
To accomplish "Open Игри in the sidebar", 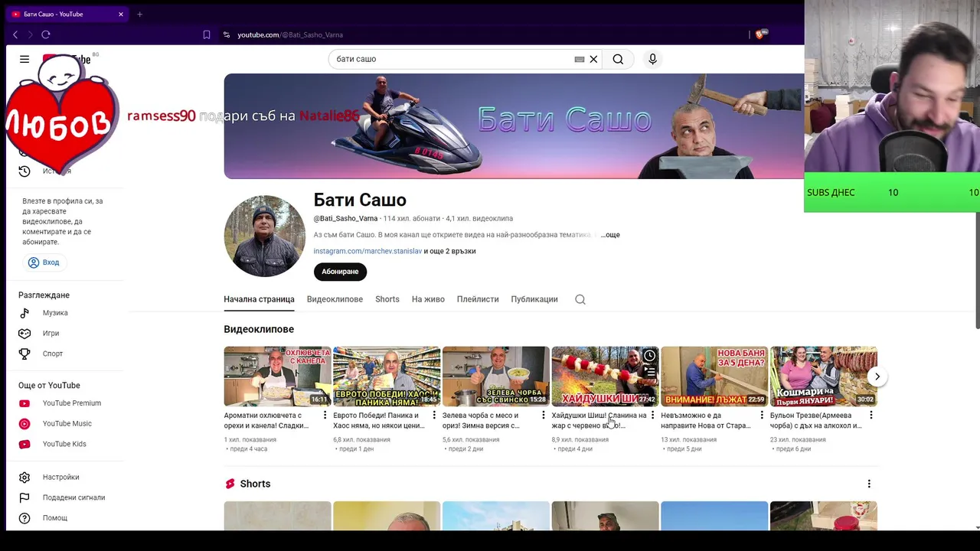I will [51, 333].
